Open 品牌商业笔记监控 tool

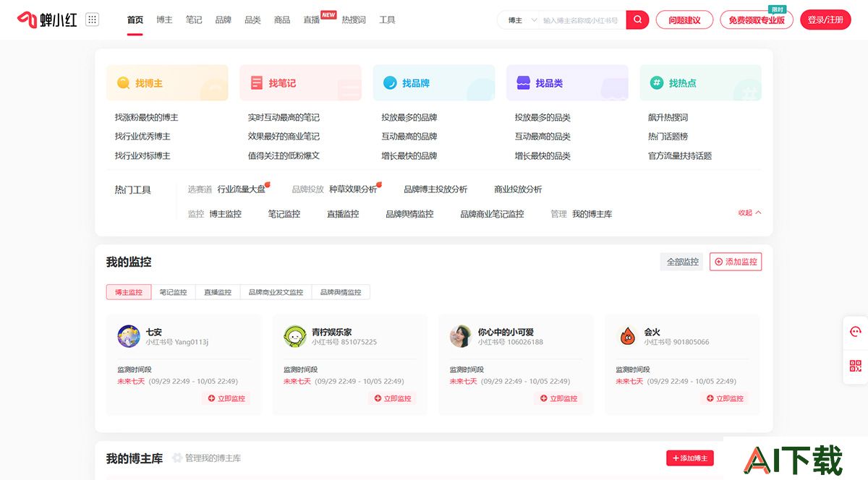(x=492, y=214)
